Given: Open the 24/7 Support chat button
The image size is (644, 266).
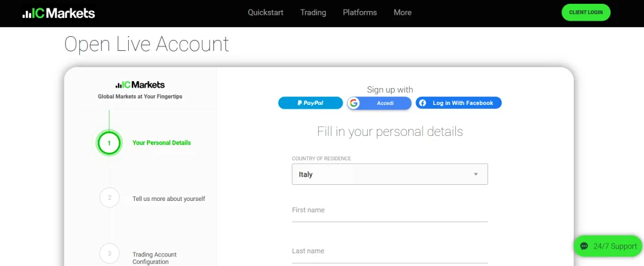Looking at the screenshot, I should [x=608, y=246].
